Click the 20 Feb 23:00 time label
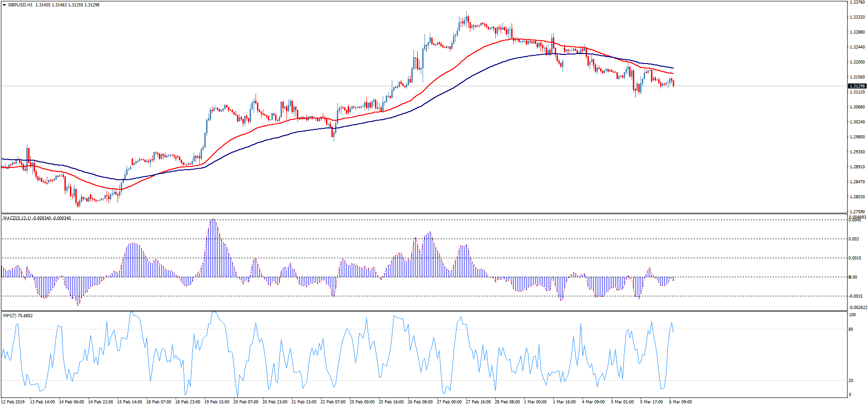The width and height of the screenshot is (868, 407). point(275,402)
